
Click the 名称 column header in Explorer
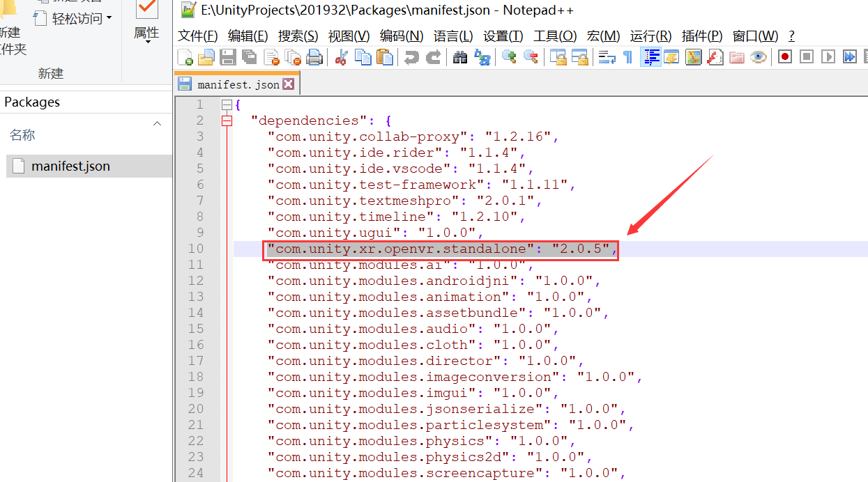[x=22, y=135]
